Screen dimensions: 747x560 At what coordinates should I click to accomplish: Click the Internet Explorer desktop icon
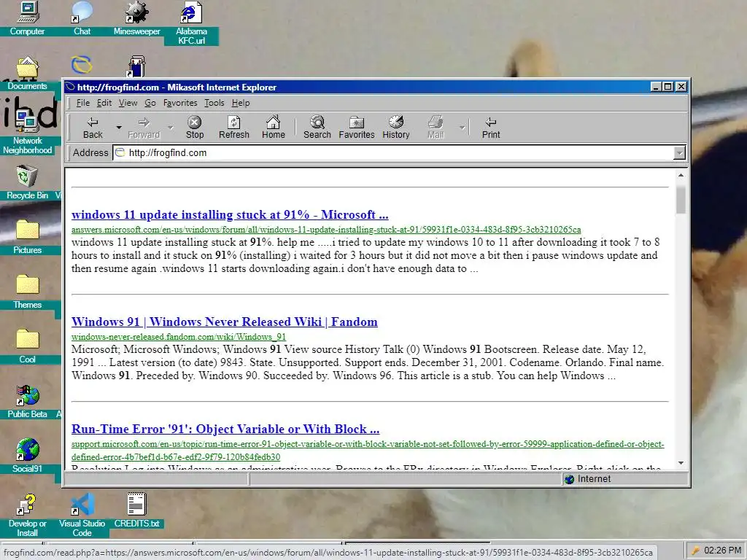(82, 65)
